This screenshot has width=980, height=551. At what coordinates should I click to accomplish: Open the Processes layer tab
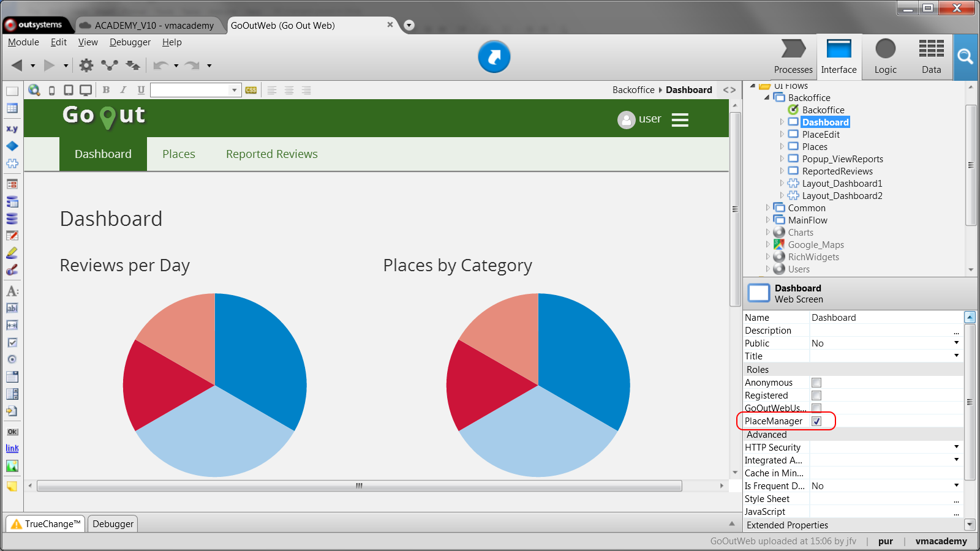(x=793, y=57)
